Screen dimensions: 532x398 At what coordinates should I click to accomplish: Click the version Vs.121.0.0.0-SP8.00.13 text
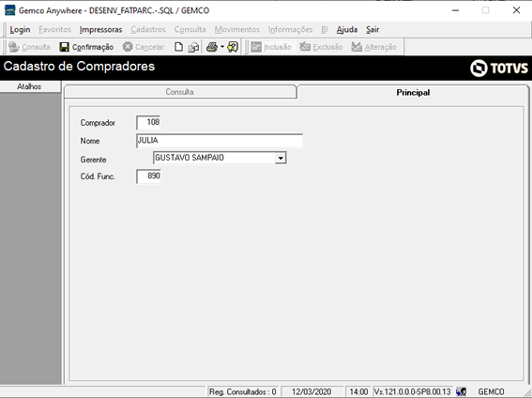click(x=413, y=391)
